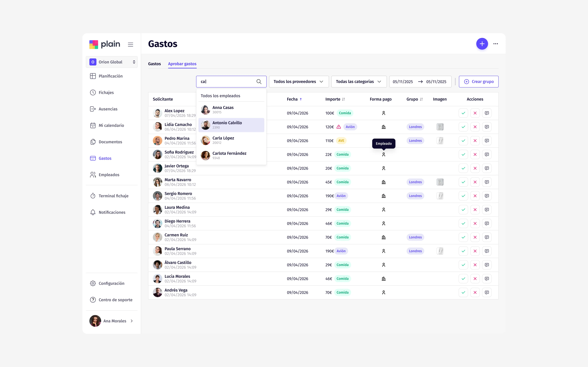Reject Lidia Camacho's expense with red X

pos(475,127)
